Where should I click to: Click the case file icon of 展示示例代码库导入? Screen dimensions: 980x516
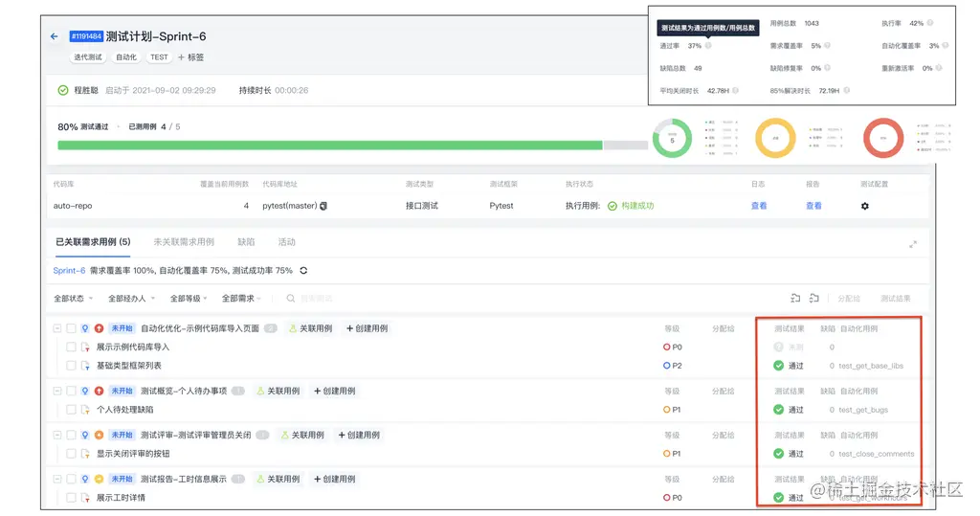[85, 348]
